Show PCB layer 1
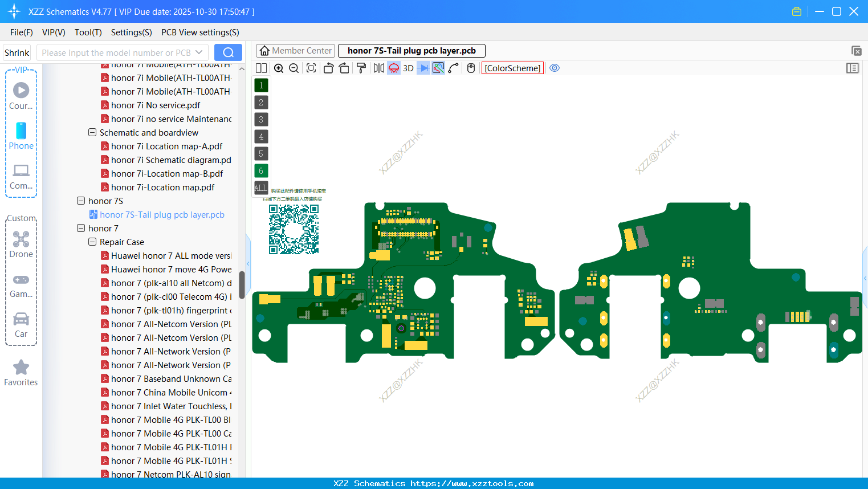This screenshot has height=489, width=868. (261, 85)
